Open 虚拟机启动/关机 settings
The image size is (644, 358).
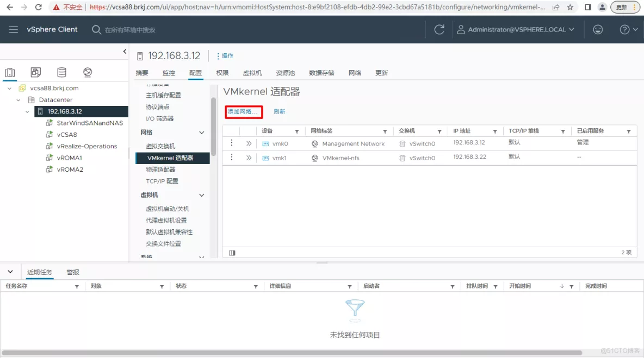pos(168,209)
